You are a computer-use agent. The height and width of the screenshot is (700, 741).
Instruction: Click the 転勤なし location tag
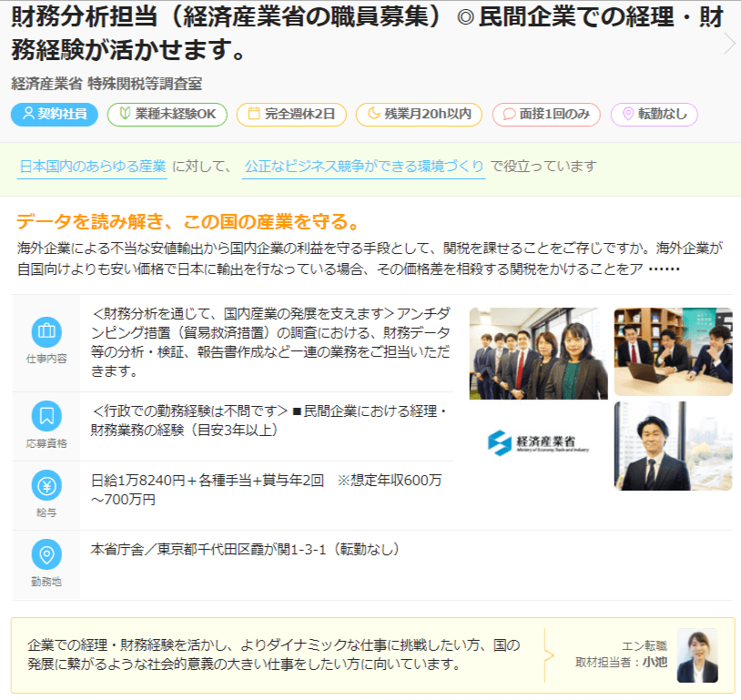(654, 115)
